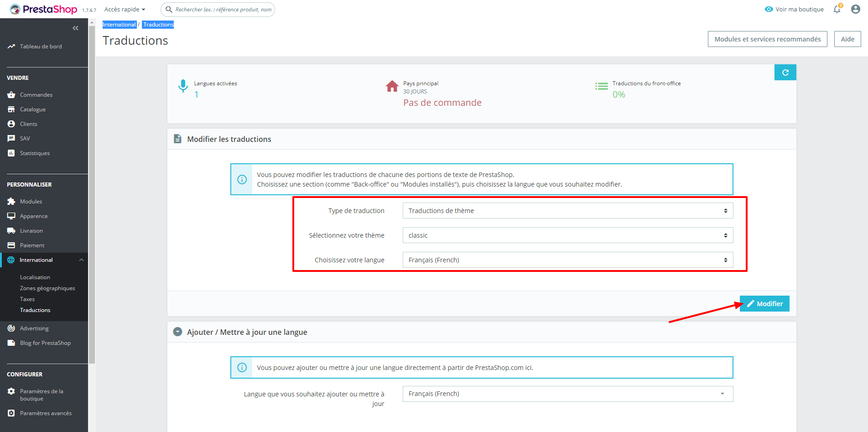Open the user profile avatar icon
This screenshot has height=432, width=868.
click(x=856, y=9)
